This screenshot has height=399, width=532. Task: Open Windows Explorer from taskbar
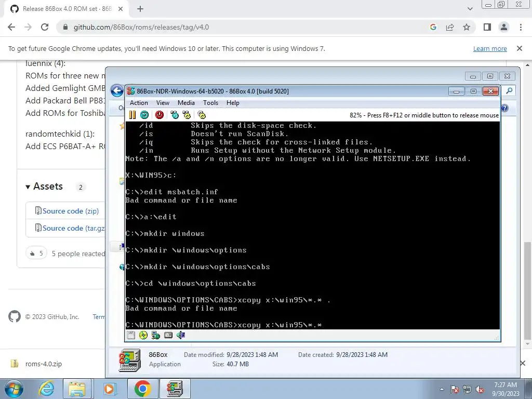pos(77,389)
